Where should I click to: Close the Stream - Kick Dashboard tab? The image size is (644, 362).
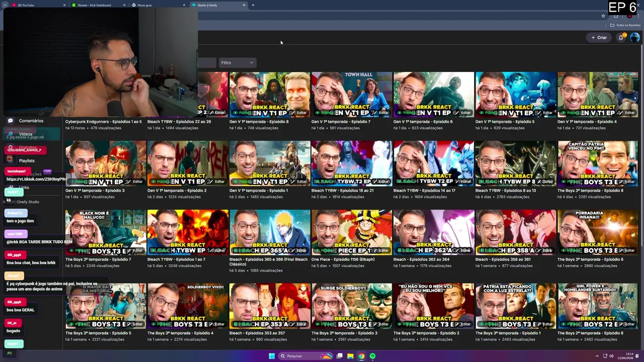tap(124, 5)
